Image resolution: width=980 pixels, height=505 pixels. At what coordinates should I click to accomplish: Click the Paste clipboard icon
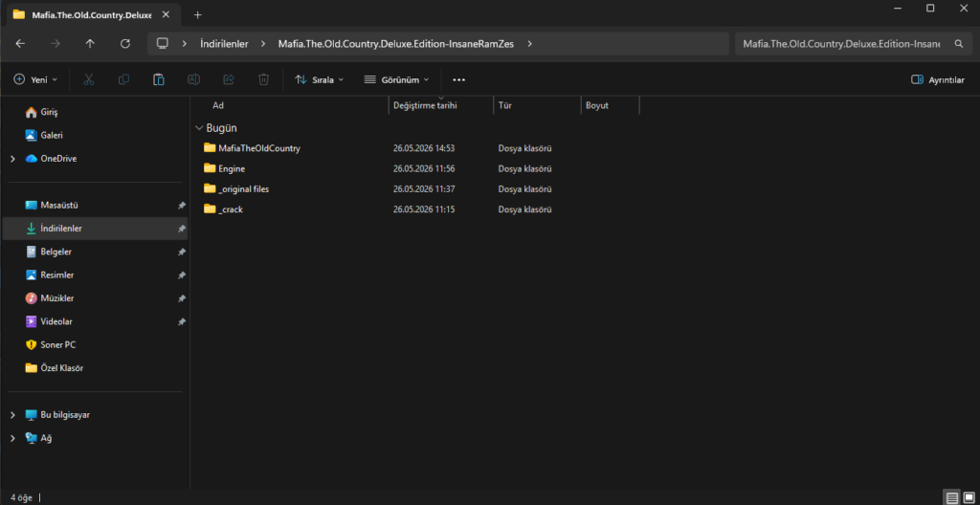pyautogui.click(x=159, y=79)
